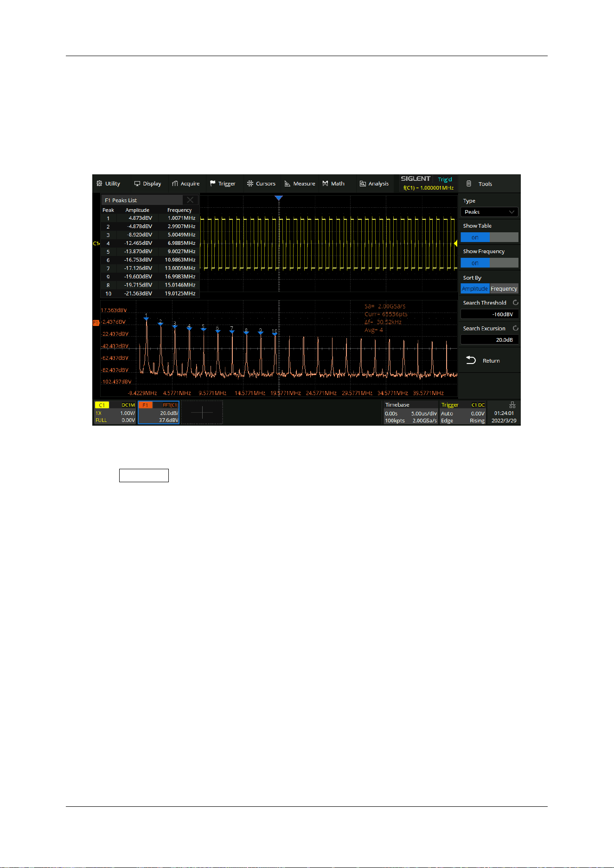Click the Search Excursion reset knob icon
The image size is (614, 868).
click(x=515, y=328)
